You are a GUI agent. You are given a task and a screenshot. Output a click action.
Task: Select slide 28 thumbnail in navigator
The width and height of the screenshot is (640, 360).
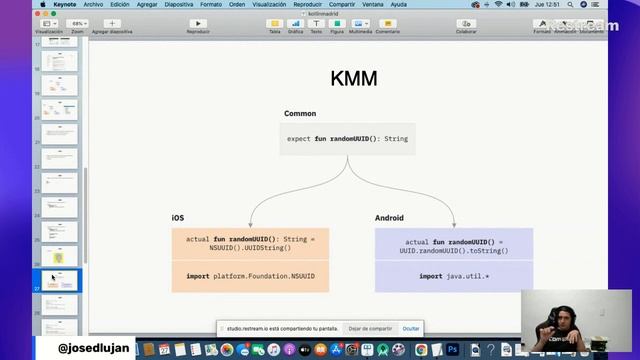[x=60, y=305]
